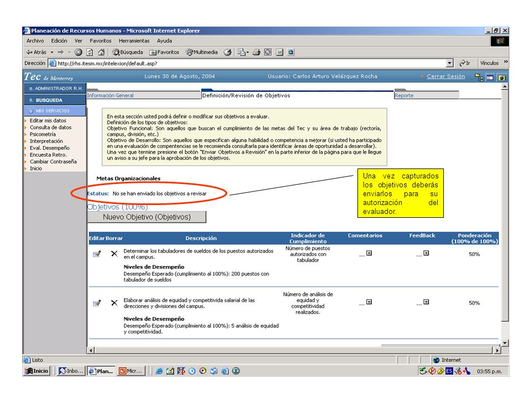
Task: Switch to the Inbox taskbar window
Action: pyautogui.click(x=71, y=371)
